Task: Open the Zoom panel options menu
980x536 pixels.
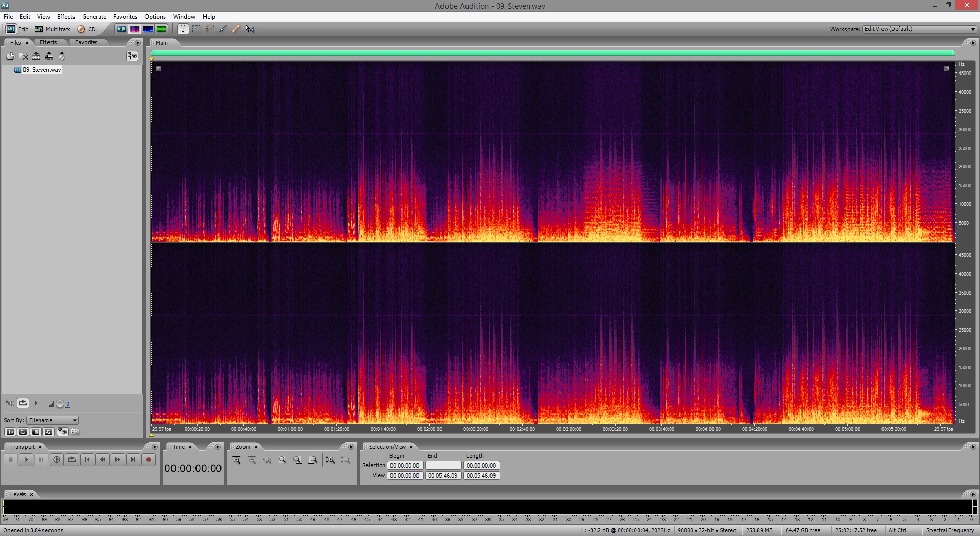Action: click(x=351, y=447)
